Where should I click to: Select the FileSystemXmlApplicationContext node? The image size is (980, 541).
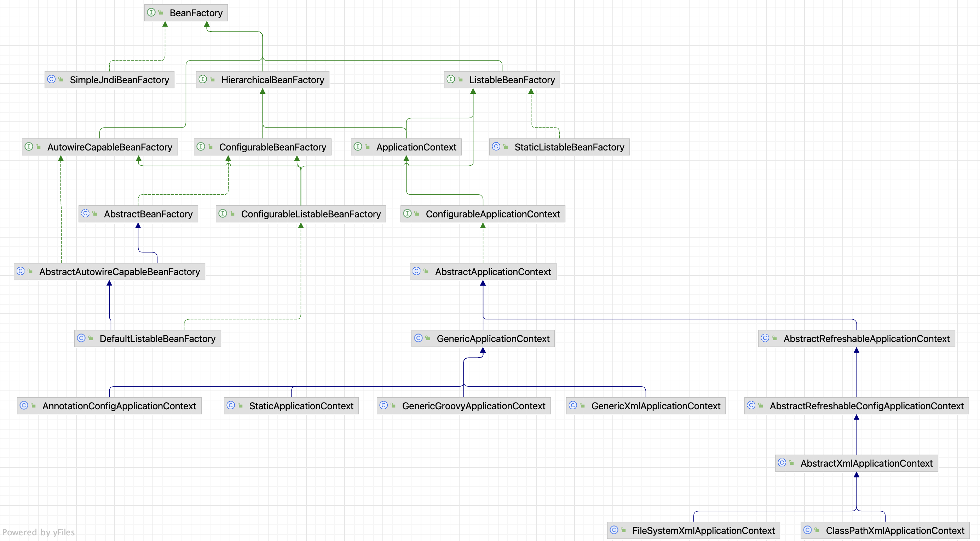(x=703, y=531)
